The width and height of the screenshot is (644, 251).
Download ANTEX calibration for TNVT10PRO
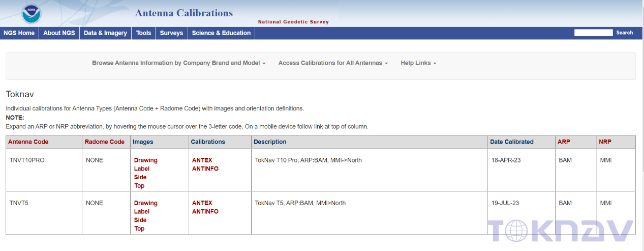(202, 160)
